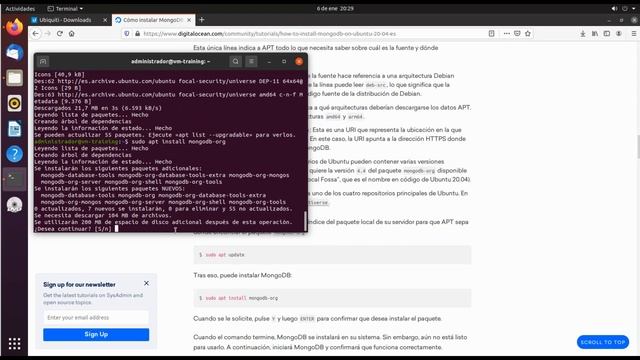Reload the current Firefox page
This screenshot has height=360, width=640.
click(60, 33)
